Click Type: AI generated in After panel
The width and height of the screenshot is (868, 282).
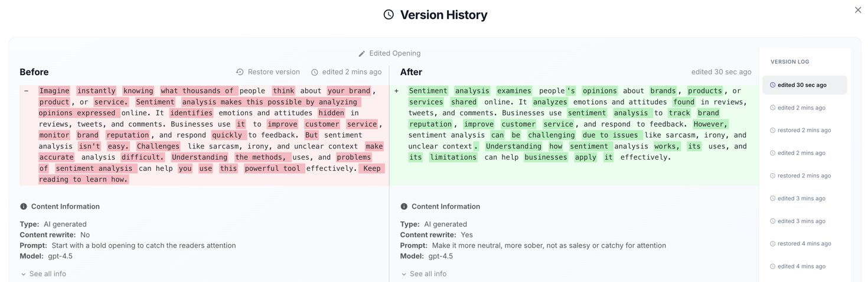click(433, 224)
